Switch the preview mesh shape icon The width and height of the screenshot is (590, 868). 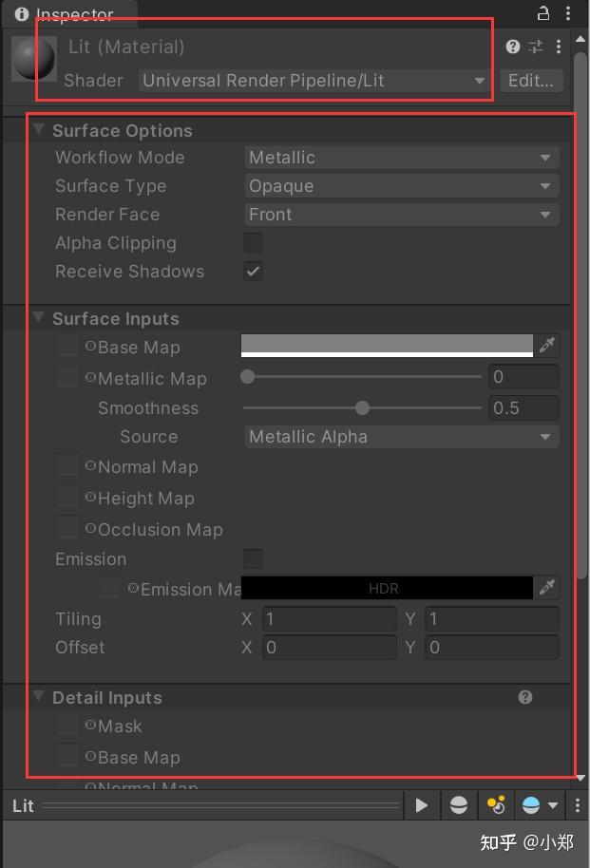coord(459,805)
